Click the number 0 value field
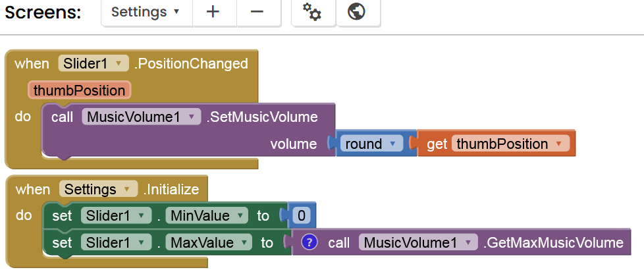Image resolution: width=644 pixels, height=276 pixels. tap(302, 216)
